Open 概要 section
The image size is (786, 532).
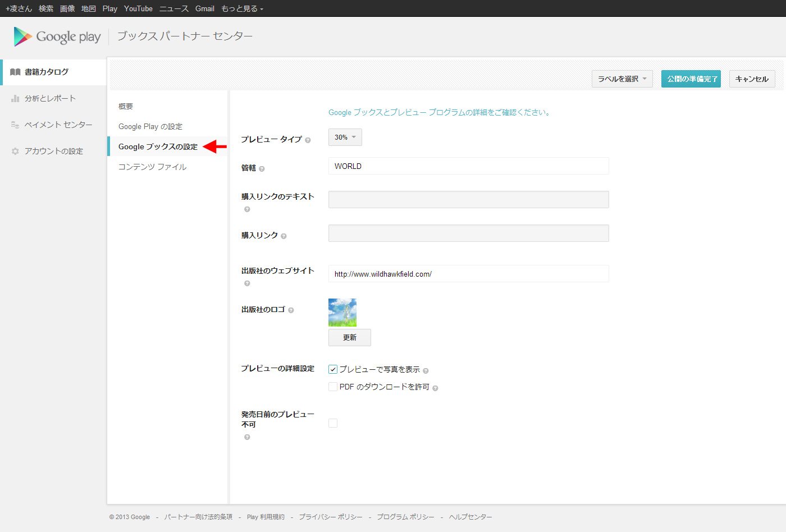click(x=126, y=107)
